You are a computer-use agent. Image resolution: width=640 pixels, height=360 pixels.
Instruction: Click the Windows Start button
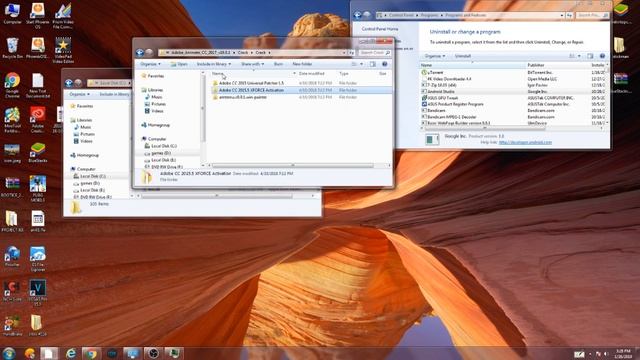pyautogui.click(x=9, y=353)
